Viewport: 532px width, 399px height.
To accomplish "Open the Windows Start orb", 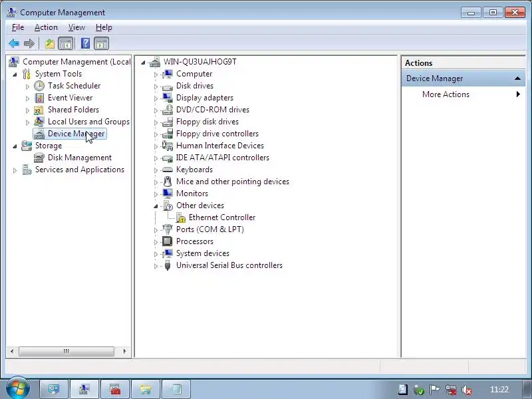I will point(17,388).
